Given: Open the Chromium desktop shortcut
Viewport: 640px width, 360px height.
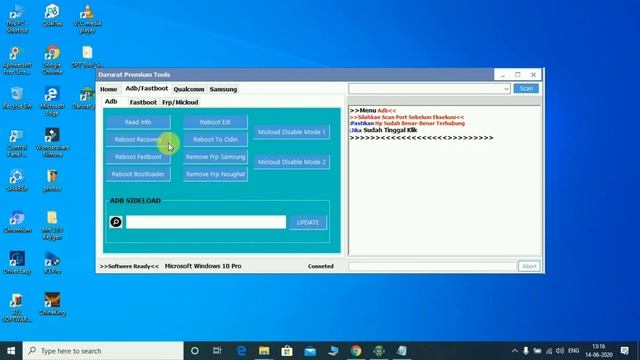Looking at the screenshot, I should coord(17,222).
